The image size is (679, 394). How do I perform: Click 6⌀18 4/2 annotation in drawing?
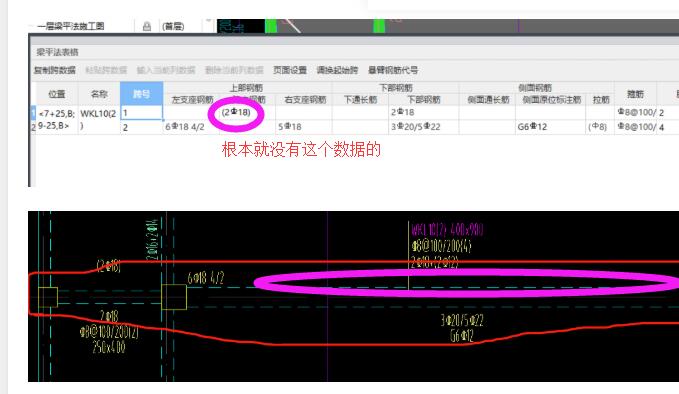[x=206, y=278]
